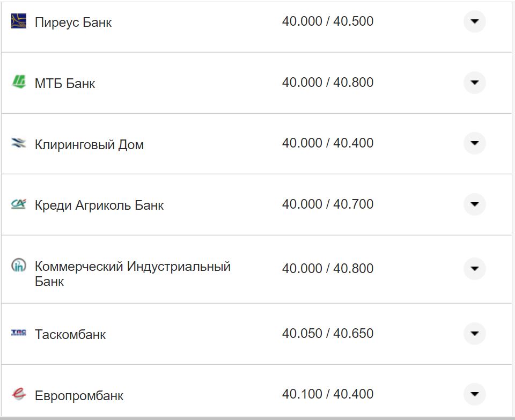The image size is (515, 420).
Task: Open the Клиринговый Дом details dropdown
Action: [x=474, y=144]
